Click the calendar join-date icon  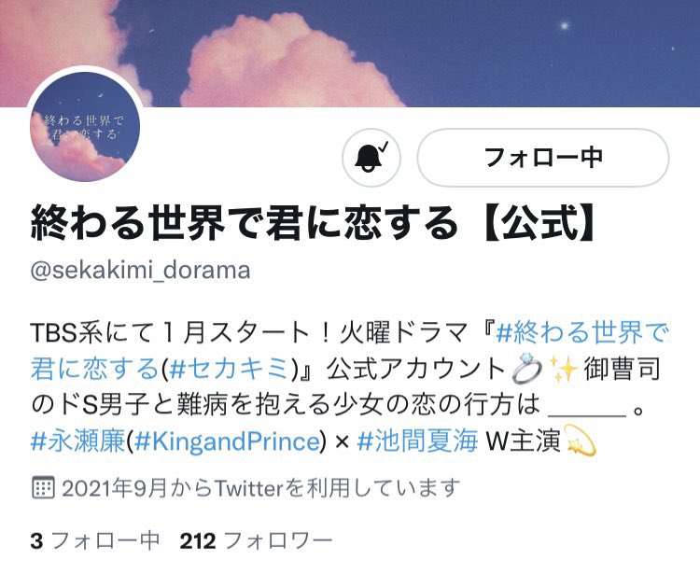(43, 487)
